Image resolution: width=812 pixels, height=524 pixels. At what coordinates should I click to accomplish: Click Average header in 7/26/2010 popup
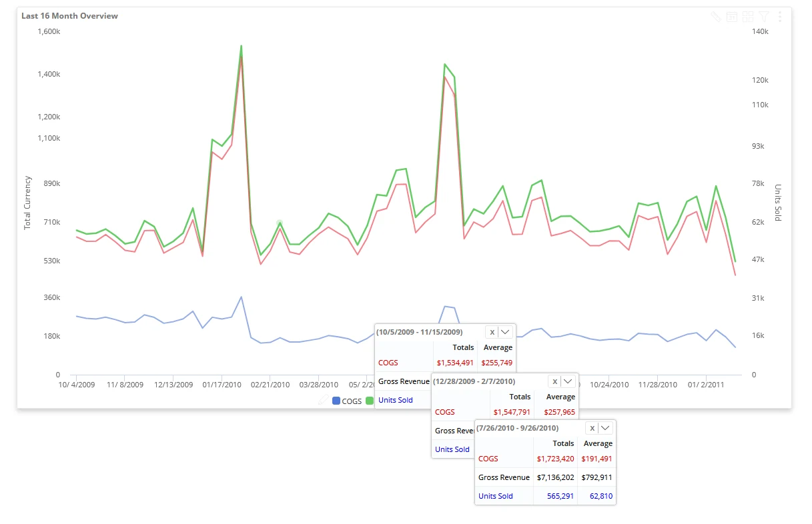[598, 443]
